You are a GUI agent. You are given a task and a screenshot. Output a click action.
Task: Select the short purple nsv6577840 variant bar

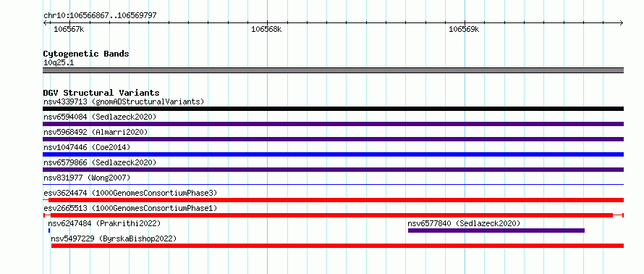pyautogui.click(x=496, y=231)
